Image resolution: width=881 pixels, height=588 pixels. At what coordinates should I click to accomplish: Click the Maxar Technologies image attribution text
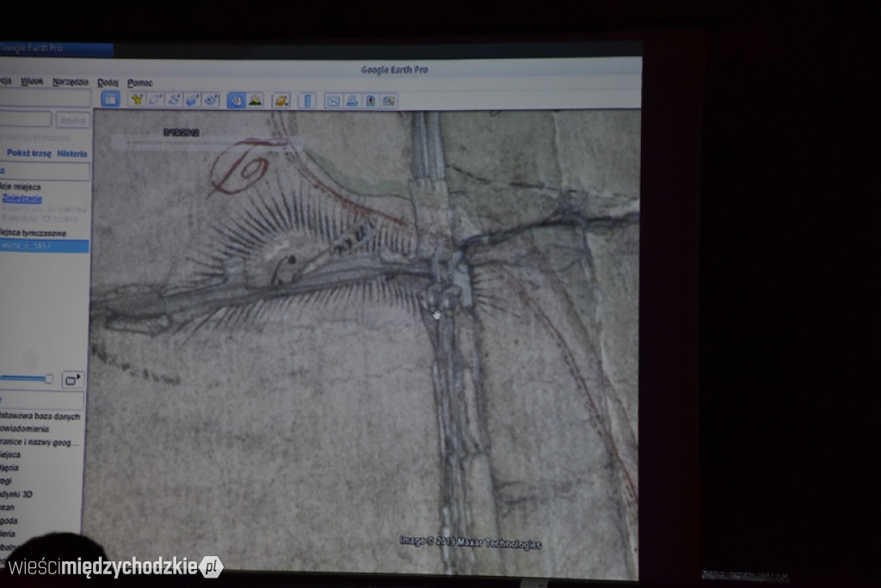point(471,542)
